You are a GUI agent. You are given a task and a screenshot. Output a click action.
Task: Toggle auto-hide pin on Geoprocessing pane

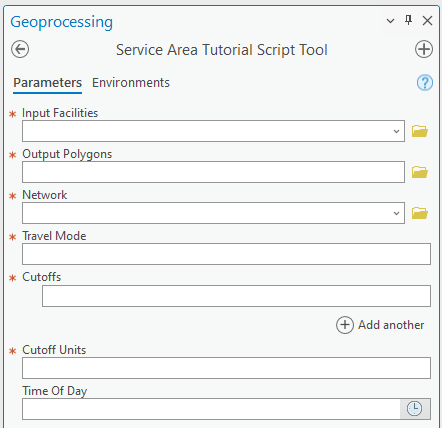[408, 21]
